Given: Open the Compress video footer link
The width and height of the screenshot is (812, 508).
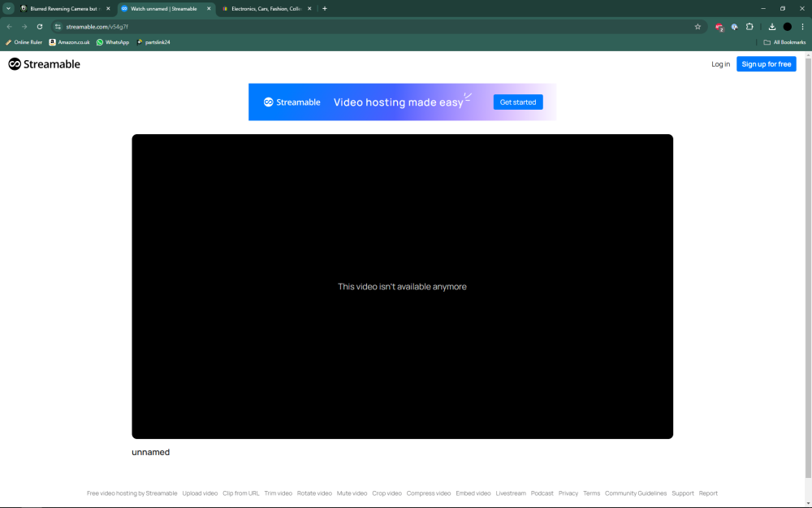Looking at the screenshot, I should pyautogui.click(x=429, y=493).
